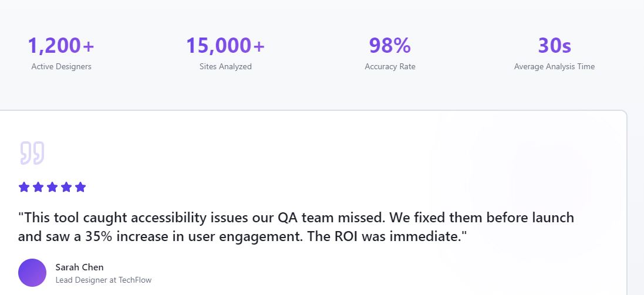
Task: Click Lead Designer at TechFlow text
Action: [103, 280]
